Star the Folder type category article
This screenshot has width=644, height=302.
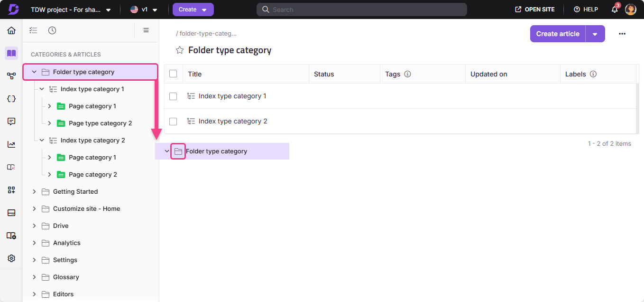180,49
